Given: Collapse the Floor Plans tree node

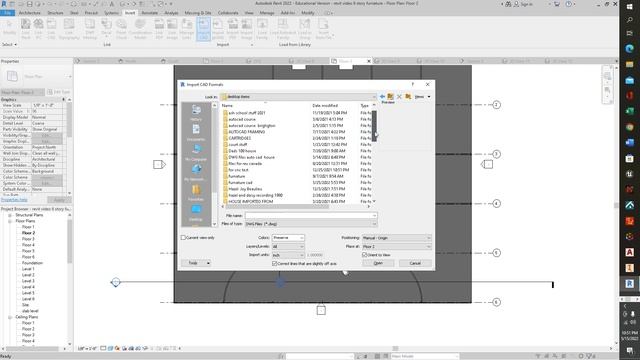Looking at the screenshot, I should pos(10,221).
